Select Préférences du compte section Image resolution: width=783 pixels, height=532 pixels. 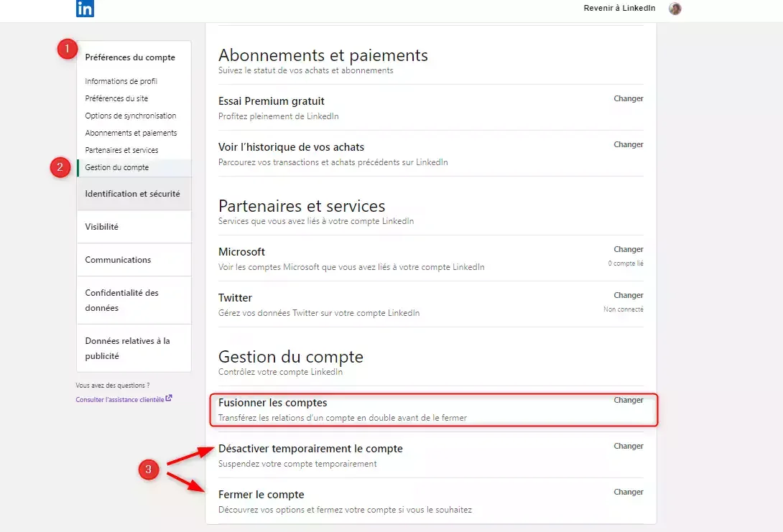[130, 57]
